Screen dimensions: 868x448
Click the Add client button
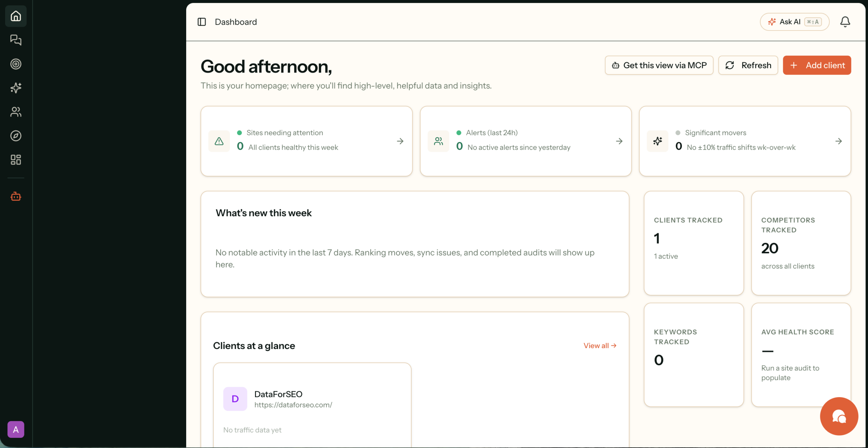pyautogui.click(x=817, y=65)
